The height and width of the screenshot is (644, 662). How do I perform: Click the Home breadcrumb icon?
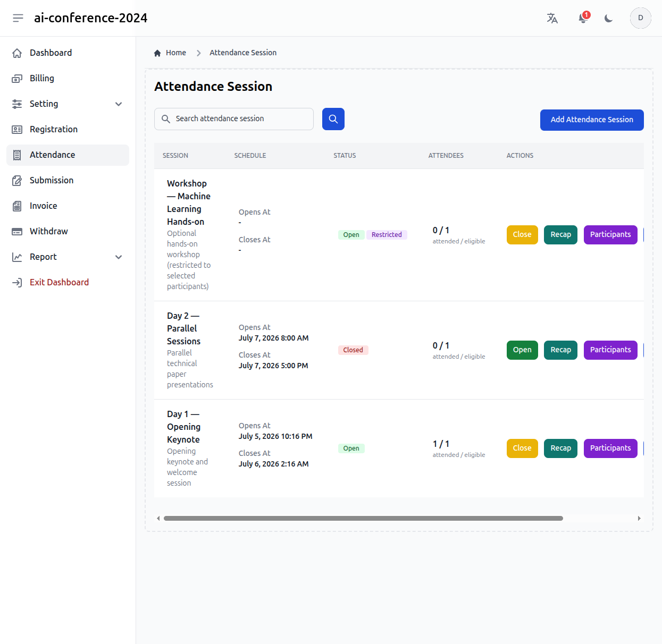(x=157, y=53)
